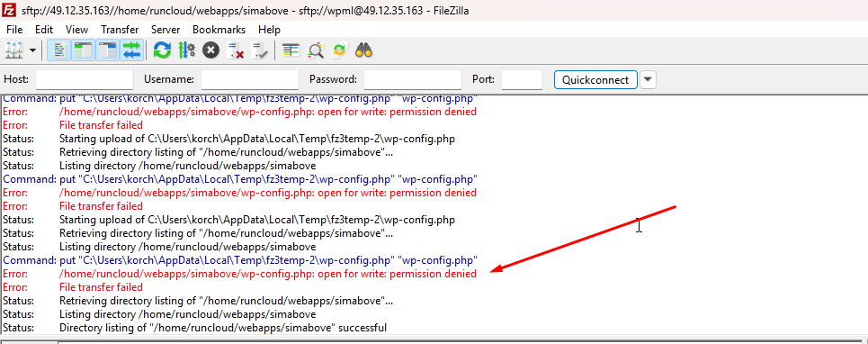The image size is (868, 344).
Task: Cancel the current operation
Action: coord(210,51)
